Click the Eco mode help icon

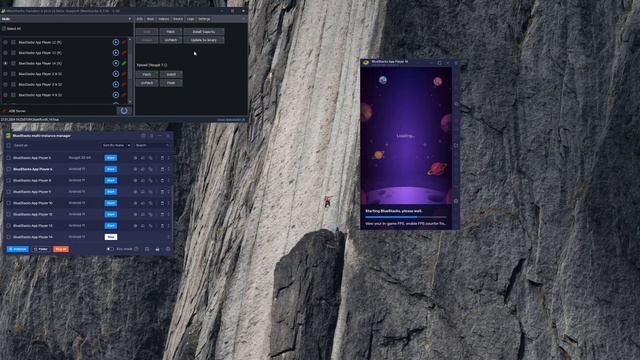136,249
